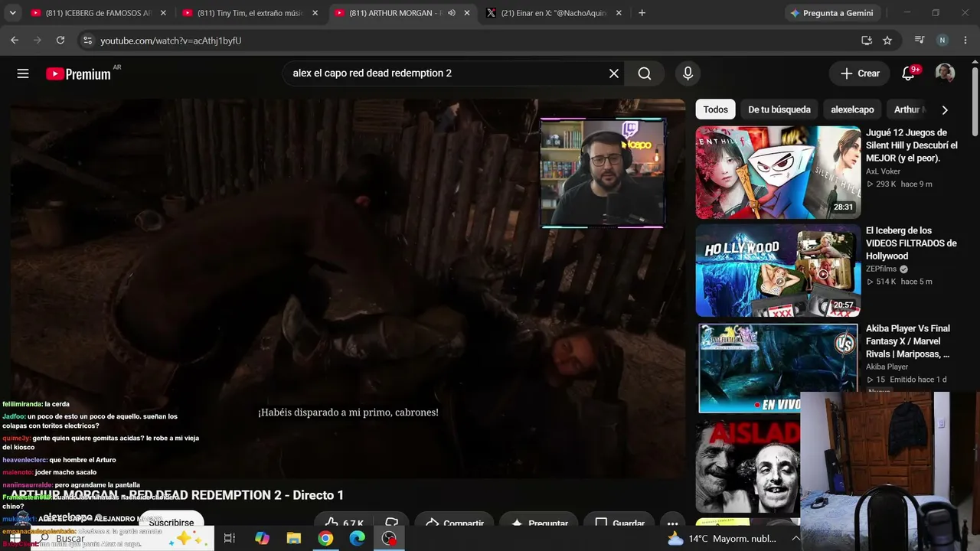The height and width of the screenshot is (551, 980).
Task: Open the YouTube hamburger guide menu
Action: tap(23, 73)
